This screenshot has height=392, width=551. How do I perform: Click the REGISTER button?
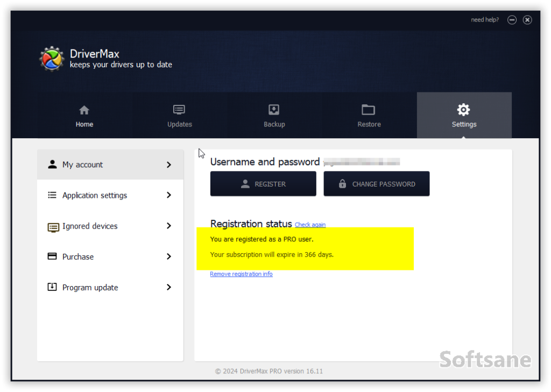tap(263, 184)
